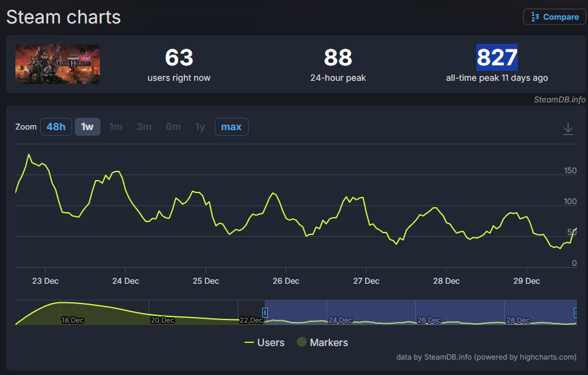The height and width of the screenshot is (375, 588).
Task: Click the 100 y-axis label
Action: [570, 201]
